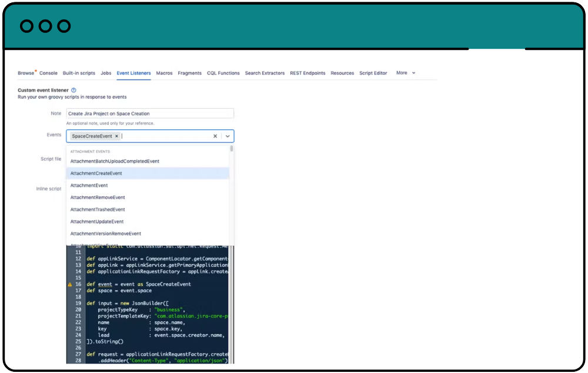Go to Search Extractors tab
Image resolution: width=588 pixels, height=373 pixels.
[265, 73]
